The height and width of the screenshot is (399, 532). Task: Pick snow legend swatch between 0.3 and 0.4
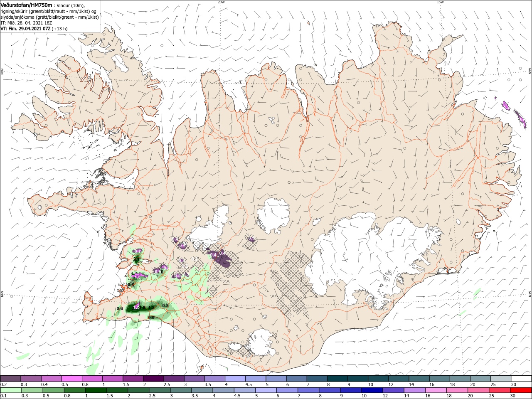(x=31, y=379)
